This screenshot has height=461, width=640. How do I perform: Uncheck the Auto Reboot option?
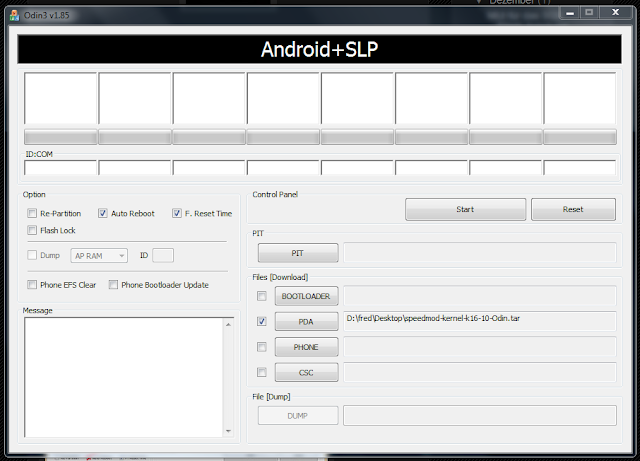(102, 213)
